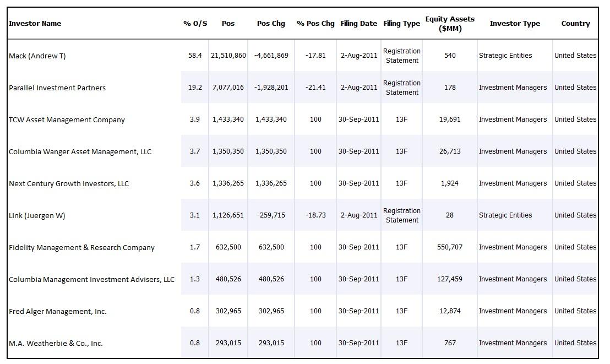Sort by the Investor Name column header
Screen dimensions: 610x364
35,23
